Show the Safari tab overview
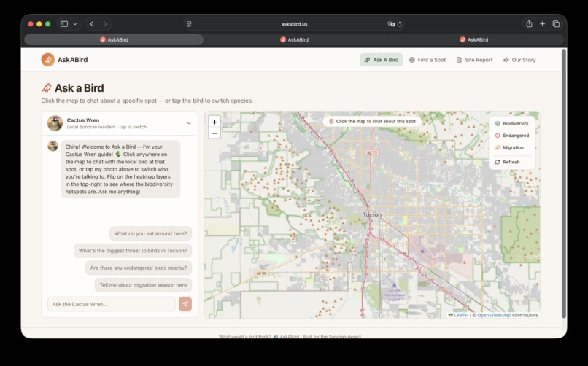Screen dimensions: 588x366 556,24
